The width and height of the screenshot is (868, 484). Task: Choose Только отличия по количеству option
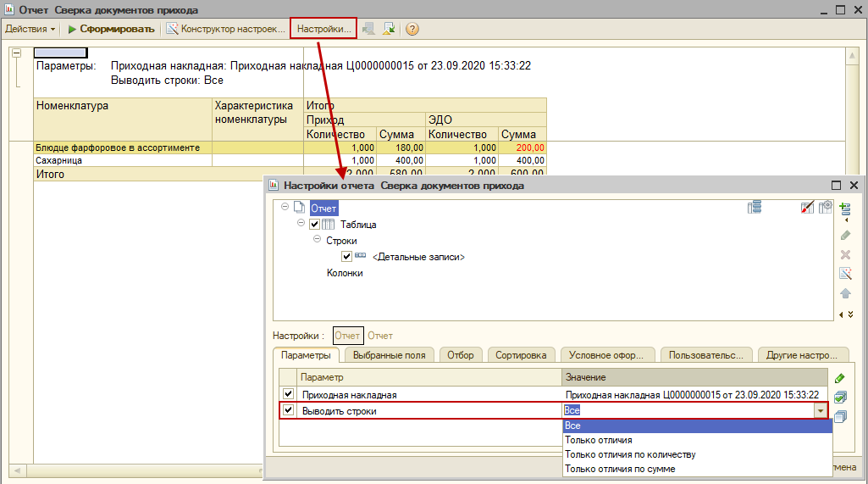click(698, 454)
